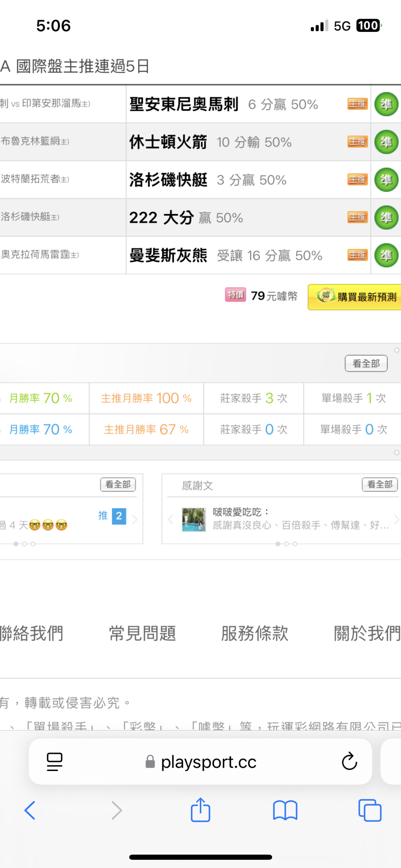Click blue 推 2 count badge
Screen dimensions: 401x868
119,516
